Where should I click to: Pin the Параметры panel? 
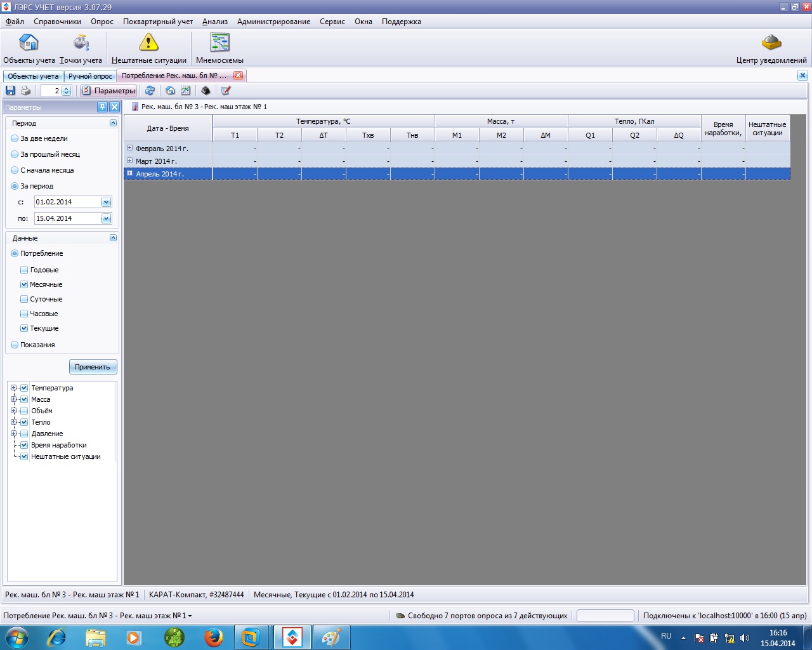pyautogui.click(x=102, y=107)
